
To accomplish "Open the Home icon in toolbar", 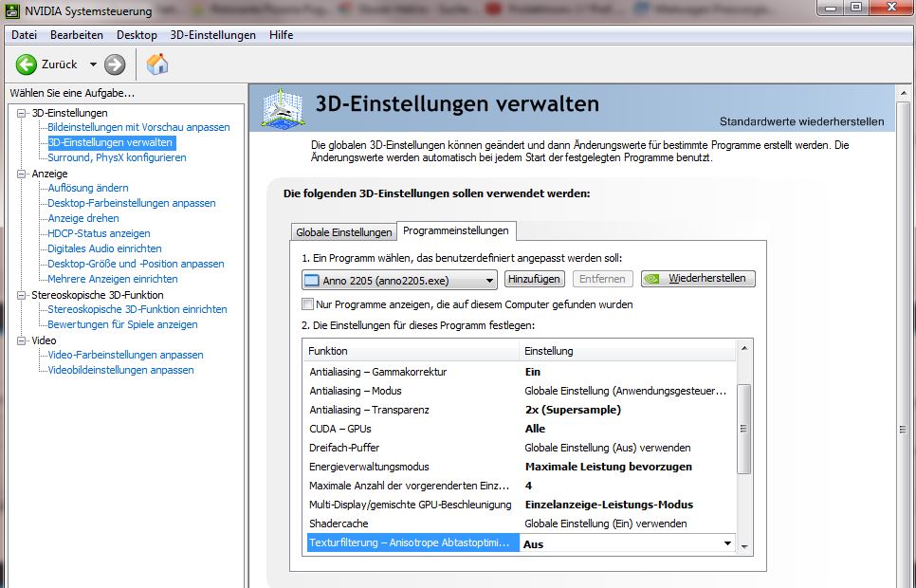I will [157, 64].
